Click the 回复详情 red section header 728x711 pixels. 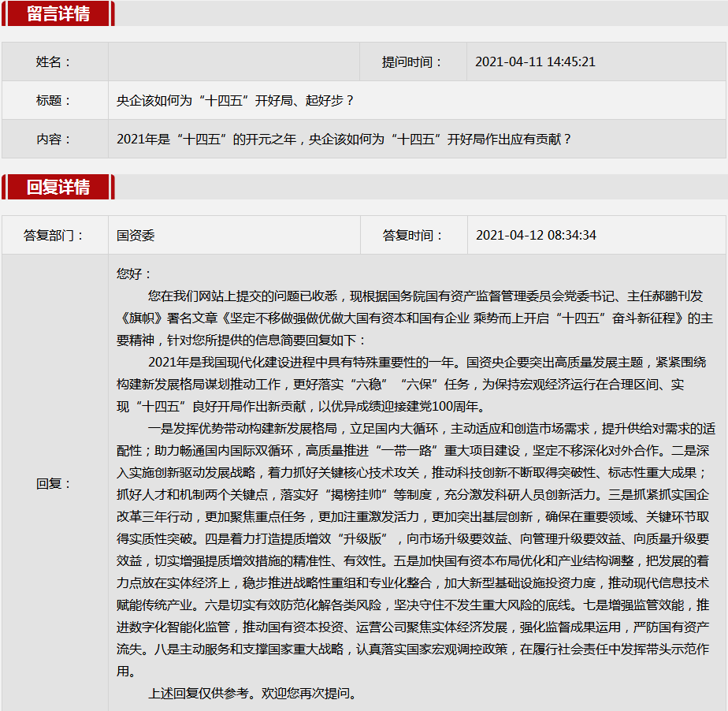(58, 187)
